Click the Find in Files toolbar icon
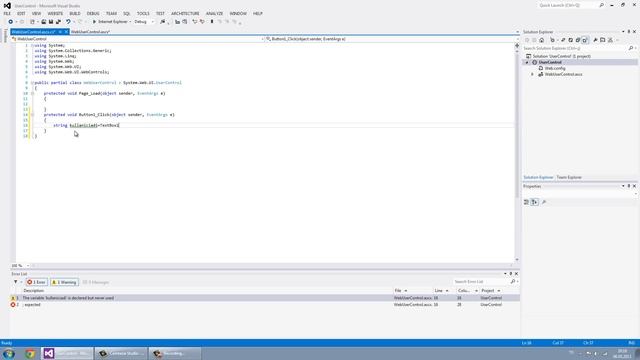 pos(163,22)
